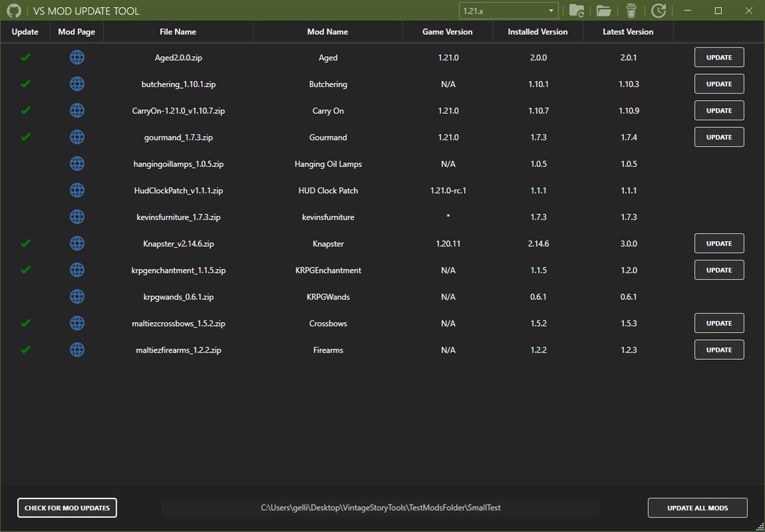Open the mod page globe for Aged
This screenshot has height=532, width=765.
[77, 58]
